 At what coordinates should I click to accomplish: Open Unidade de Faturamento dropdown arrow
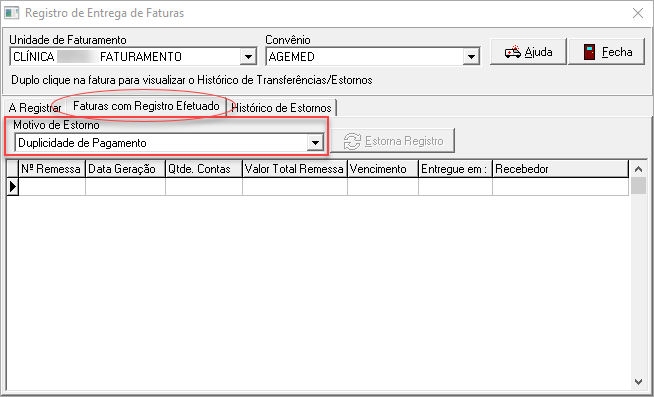pos(248,57)
